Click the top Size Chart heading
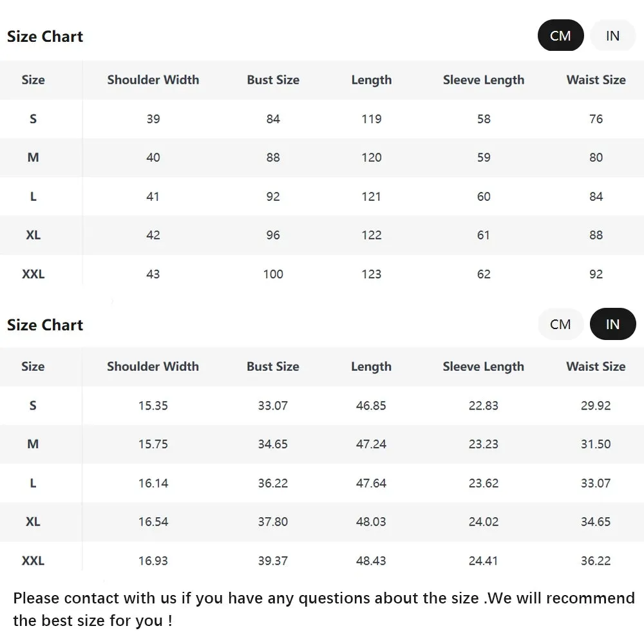Viewport: 644px width, 644px height. click(45, 37)
